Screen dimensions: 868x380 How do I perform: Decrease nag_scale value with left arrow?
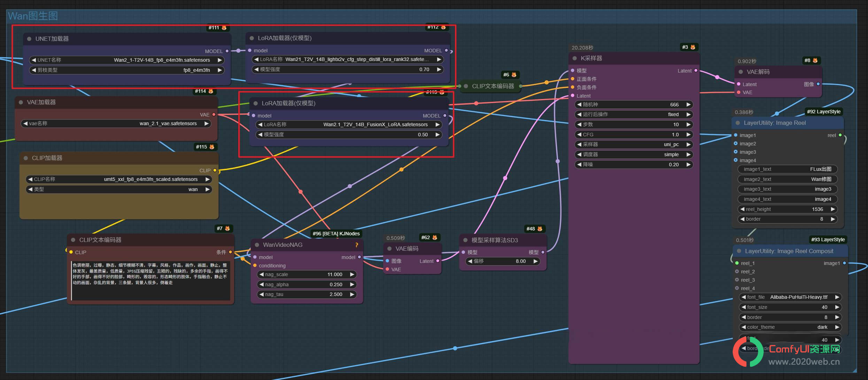point(261,274)
